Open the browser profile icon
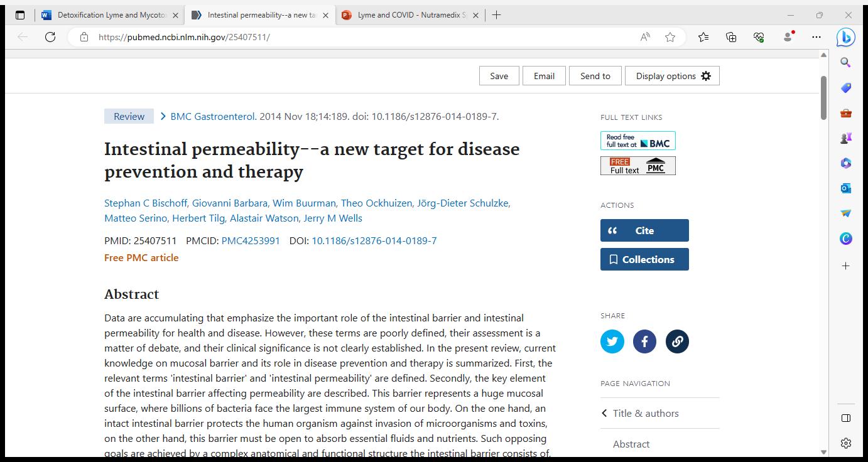868x462 pixels. pyautogui.click(x=788, y=37)
